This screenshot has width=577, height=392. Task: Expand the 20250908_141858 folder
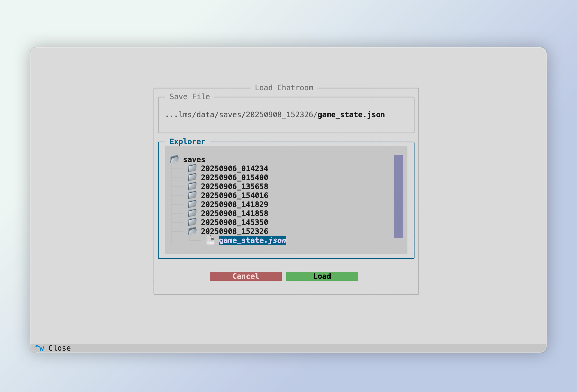(234, 213)
